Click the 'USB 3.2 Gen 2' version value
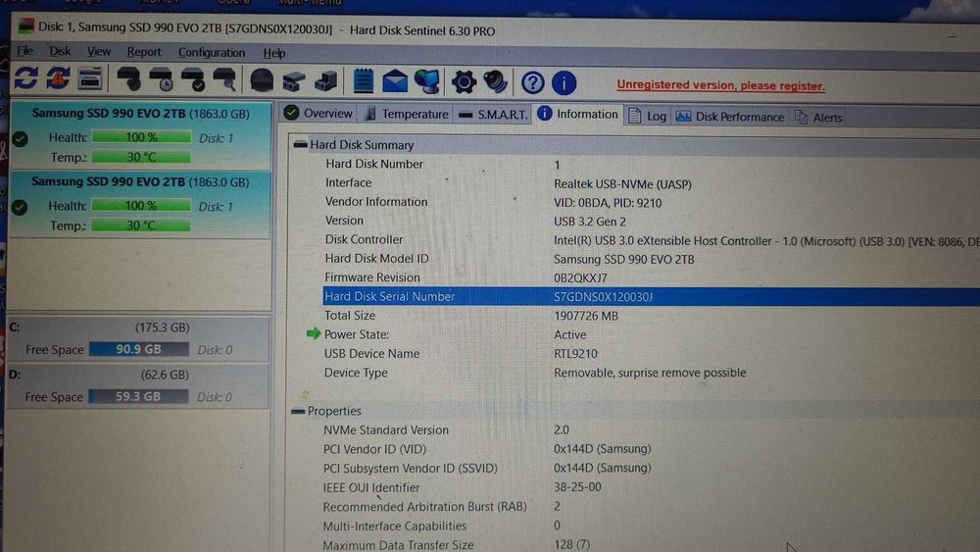This screenshot has height=552, width=980. click(589, 222)
